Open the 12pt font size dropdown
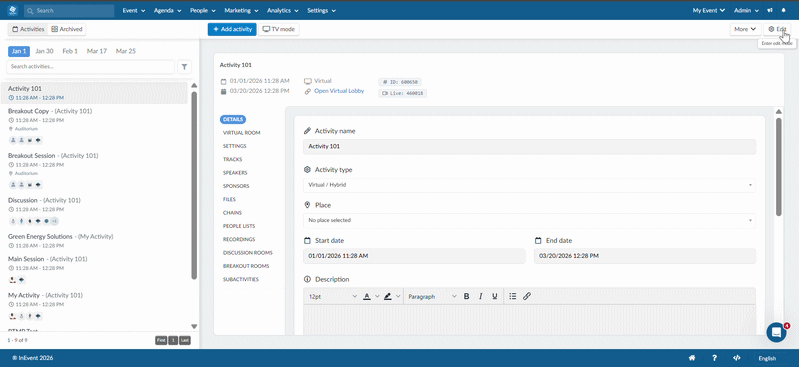 coord(333,296)
